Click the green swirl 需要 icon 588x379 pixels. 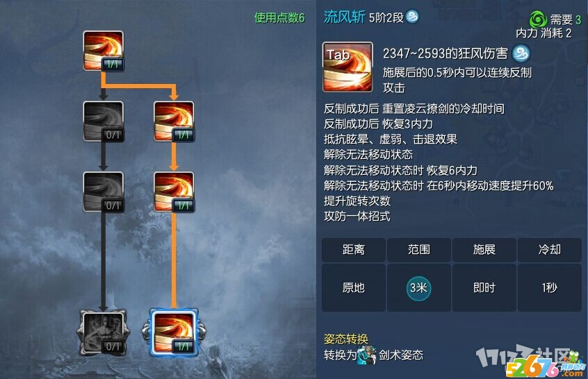[x=539, y=19]
